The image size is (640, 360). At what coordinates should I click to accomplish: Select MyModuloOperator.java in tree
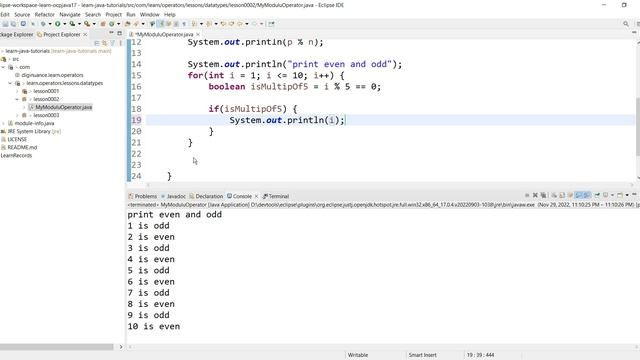[x=63, y=107]
